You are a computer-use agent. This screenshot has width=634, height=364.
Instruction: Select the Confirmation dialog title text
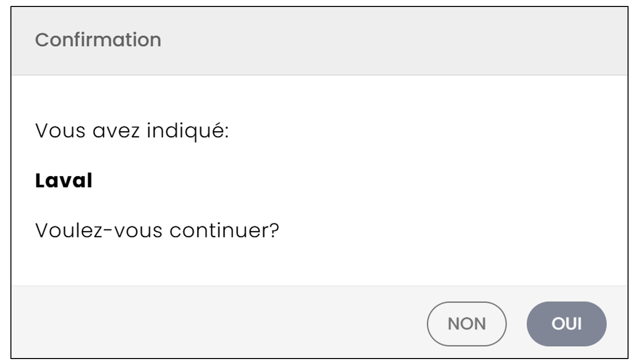(98, 40)
